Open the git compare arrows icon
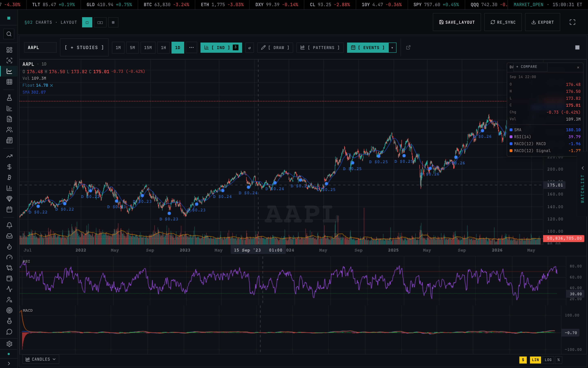 (x=9, y=268)
